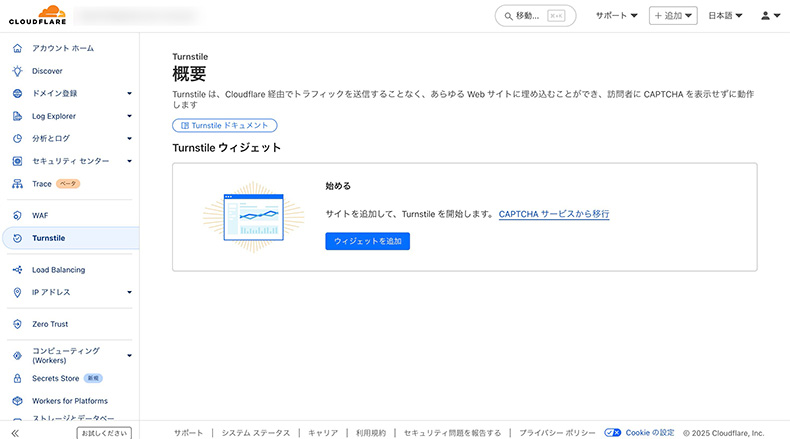790x439 pixels.
Task: Click the Trace network icon
Action: pos(17,184)
